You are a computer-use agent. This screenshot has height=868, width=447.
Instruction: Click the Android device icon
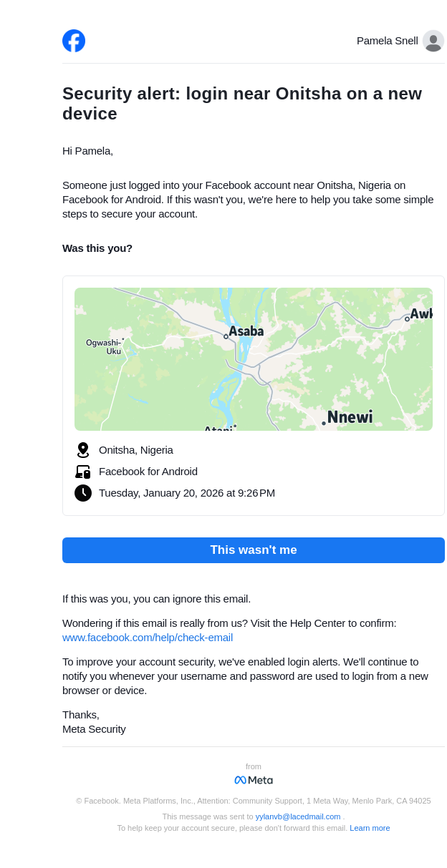(83, 472)
